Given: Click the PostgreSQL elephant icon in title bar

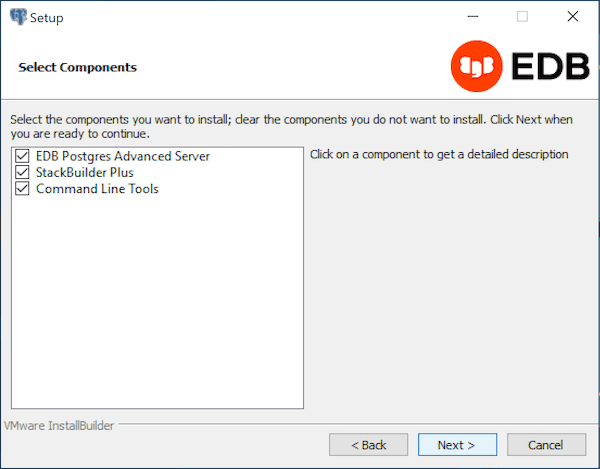Looking at the screenshot, I should [18, 17].
